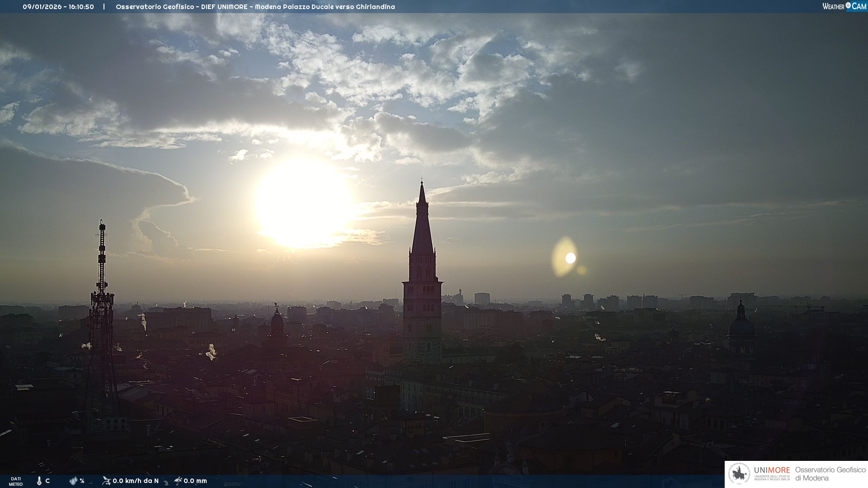Click the church dome silhouette on right

741,325
